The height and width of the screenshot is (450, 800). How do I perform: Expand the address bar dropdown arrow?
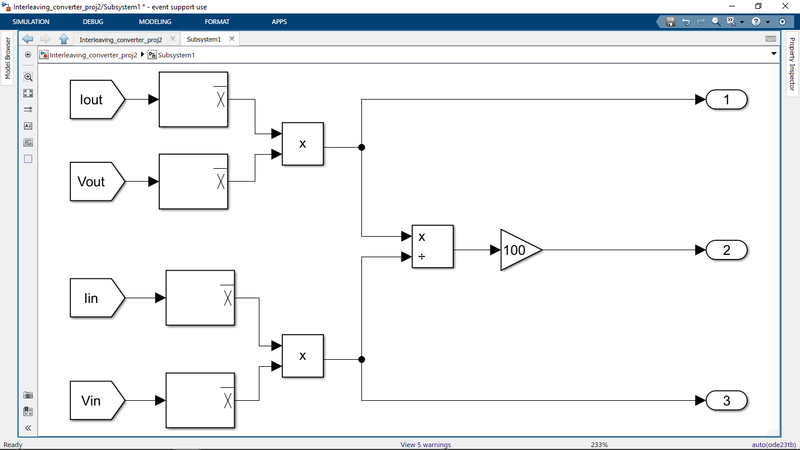pos(774,55)
